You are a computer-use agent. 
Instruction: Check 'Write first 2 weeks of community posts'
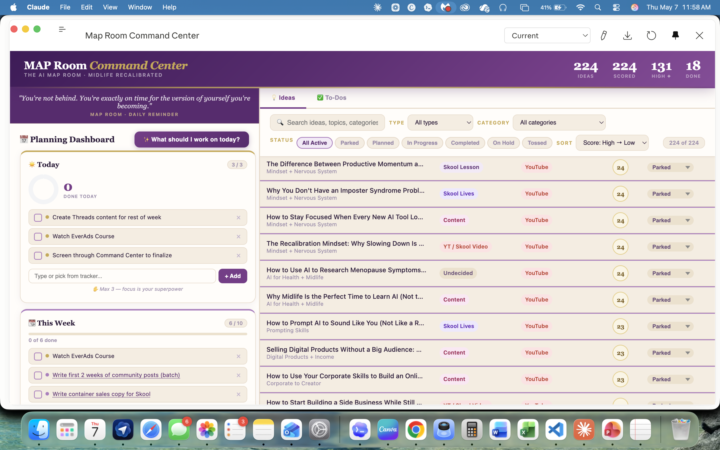pos(38,375)
